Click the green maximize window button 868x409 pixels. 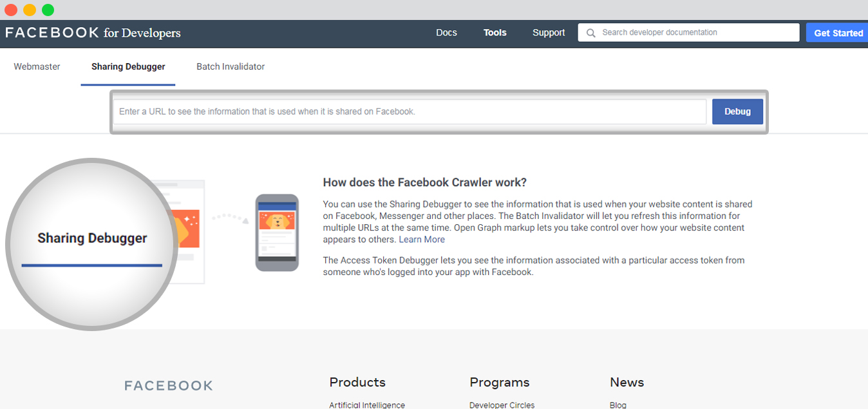pos(48,10)
